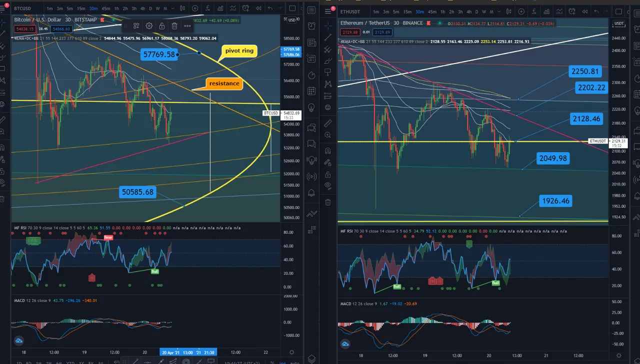The image size is (640, 364).
Task: Toggle hide all drawings eye in ETHUSDT sidebar
Action: (x=327, y=186)
